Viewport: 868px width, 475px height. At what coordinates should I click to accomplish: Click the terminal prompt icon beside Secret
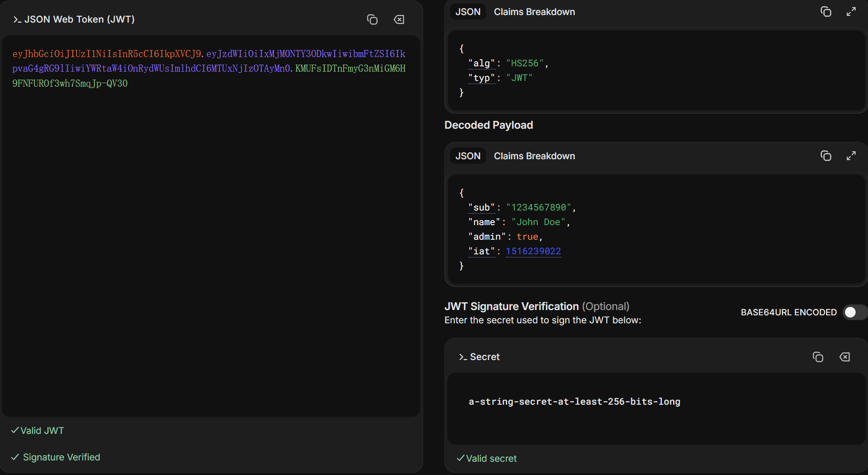pyautogui.click(x=463, y=357)
